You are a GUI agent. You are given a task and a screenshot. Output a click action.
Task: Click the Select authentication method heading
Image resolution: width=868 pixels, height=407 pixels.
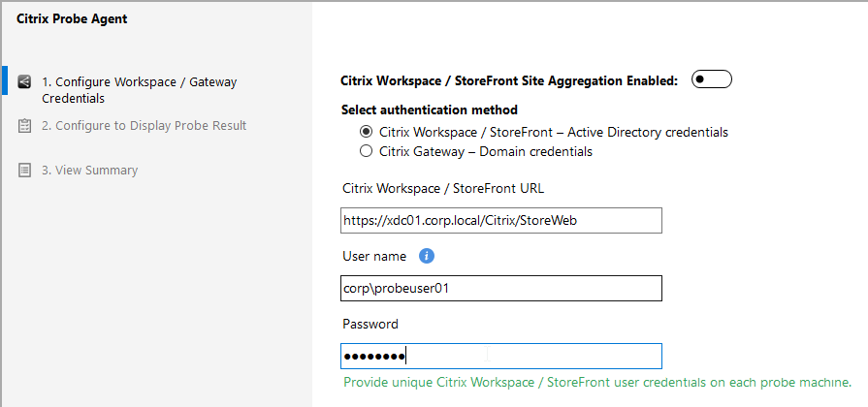[430, 110]
